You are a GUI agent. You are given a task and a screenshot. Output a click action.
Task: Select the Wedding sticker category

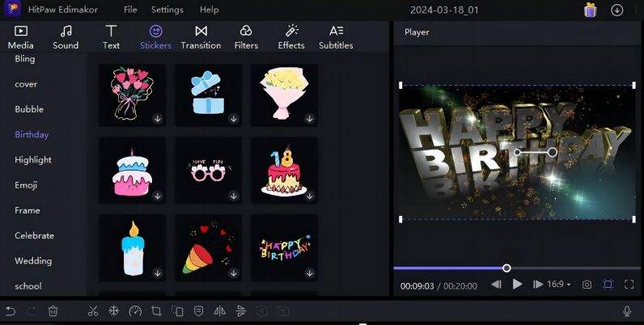[33, 261]
